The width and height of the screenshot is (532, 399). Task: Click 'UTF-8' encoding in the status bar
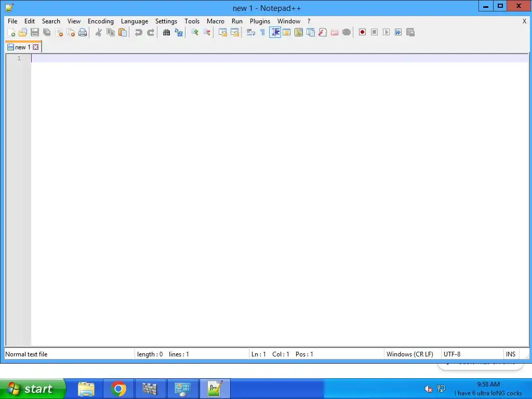click(x=452, y=354)
